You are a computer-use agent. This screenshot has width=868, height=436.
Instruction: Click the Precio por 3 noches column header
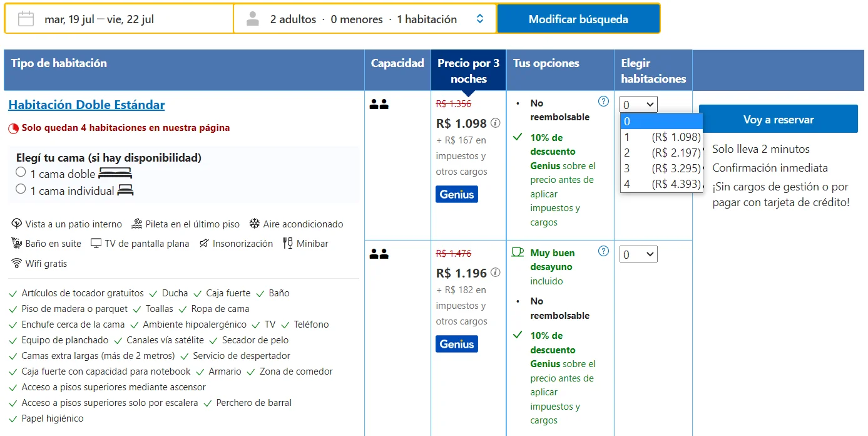(468, 71)
